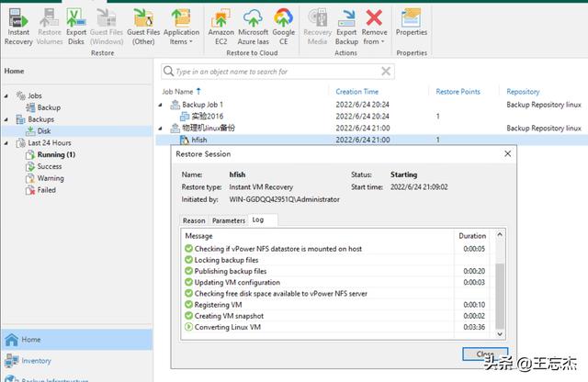Open Guest Files (Other) restore

tap(143, 27)
